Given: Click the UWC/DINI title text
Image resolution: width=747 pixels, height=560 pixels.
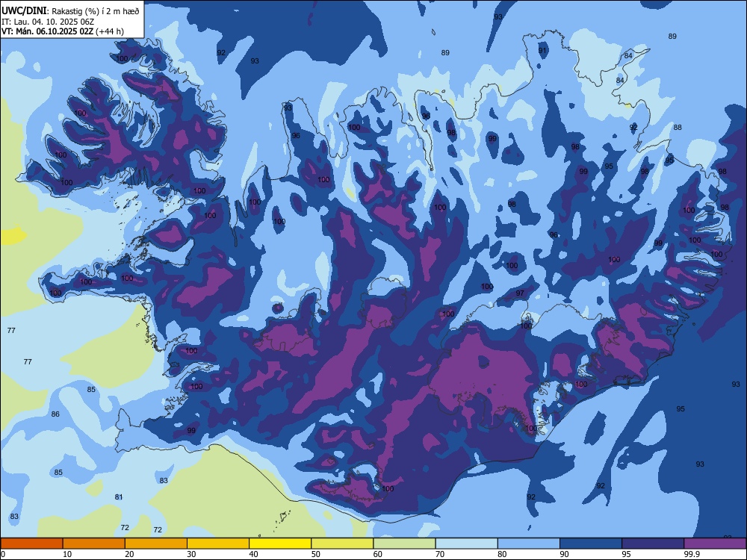Looking at the screenshot, I should point(24,11).
